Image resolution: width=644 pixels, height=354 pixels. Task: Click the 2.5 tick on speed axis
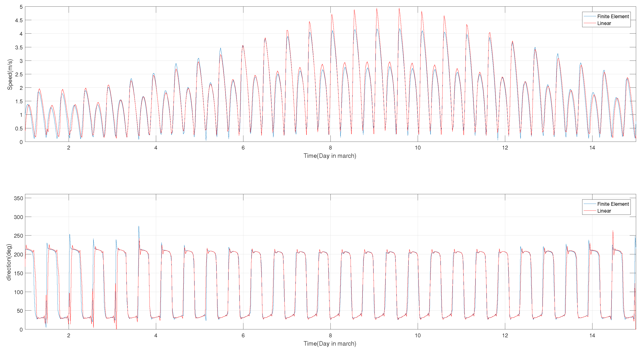[19, 74]
